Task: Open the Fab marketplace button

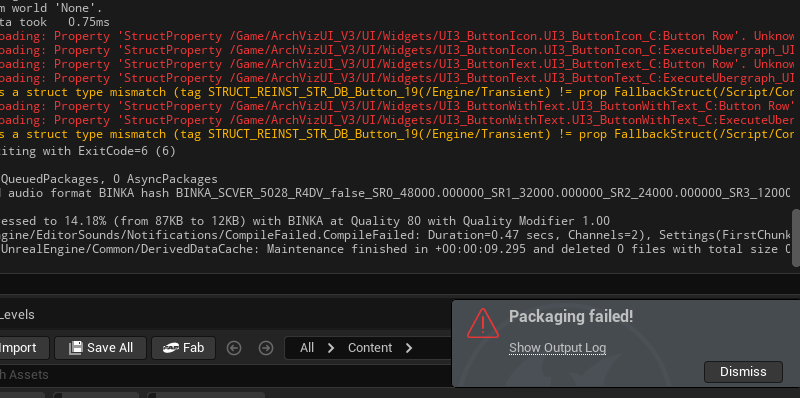Action: (184, 348)
